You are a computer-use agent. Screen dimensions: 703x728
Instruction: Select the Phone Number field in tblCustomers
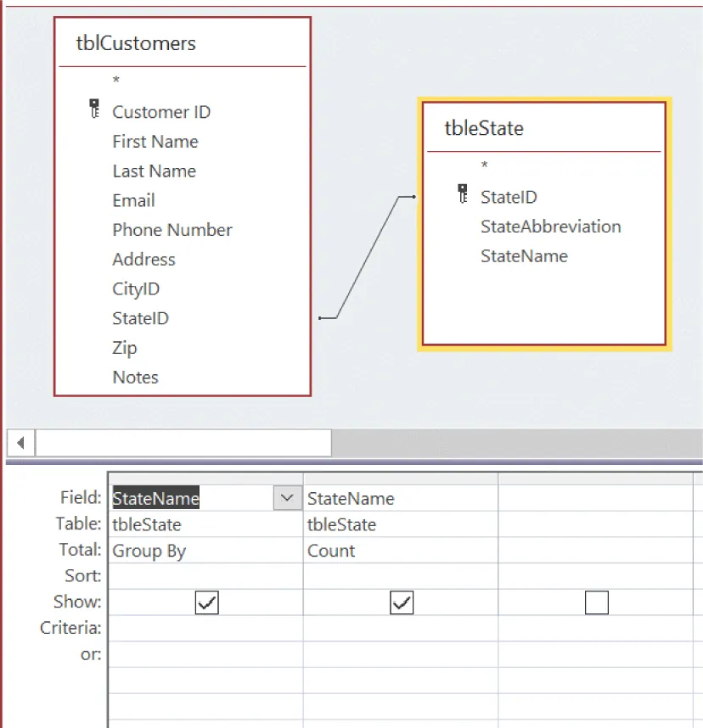(x=172, y=230)
